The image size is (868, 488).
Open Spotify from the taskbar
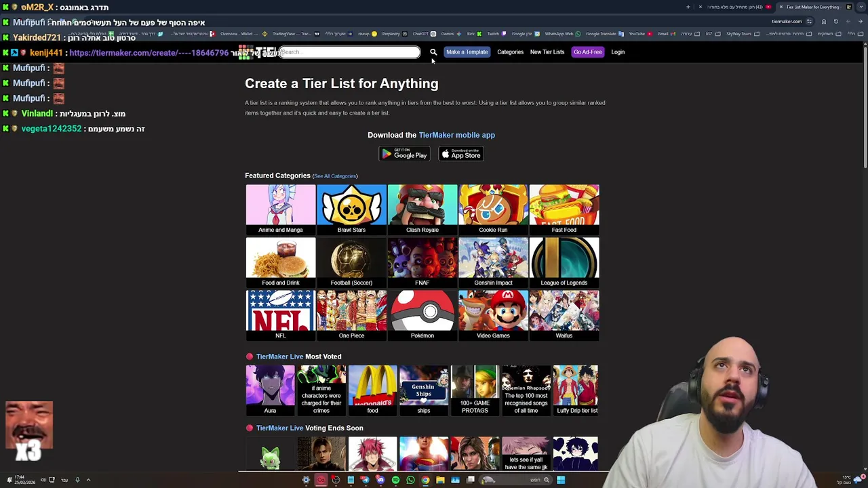[x=395, y=480]
